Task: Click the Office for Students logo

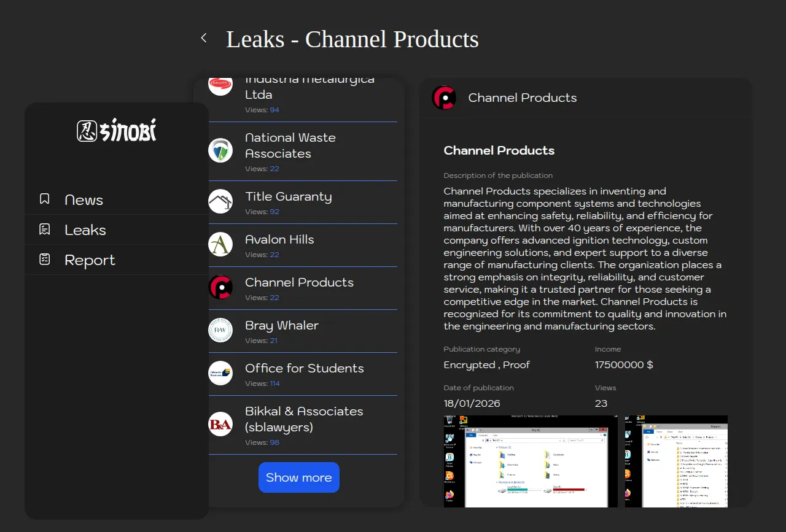Action: [220, 373]
